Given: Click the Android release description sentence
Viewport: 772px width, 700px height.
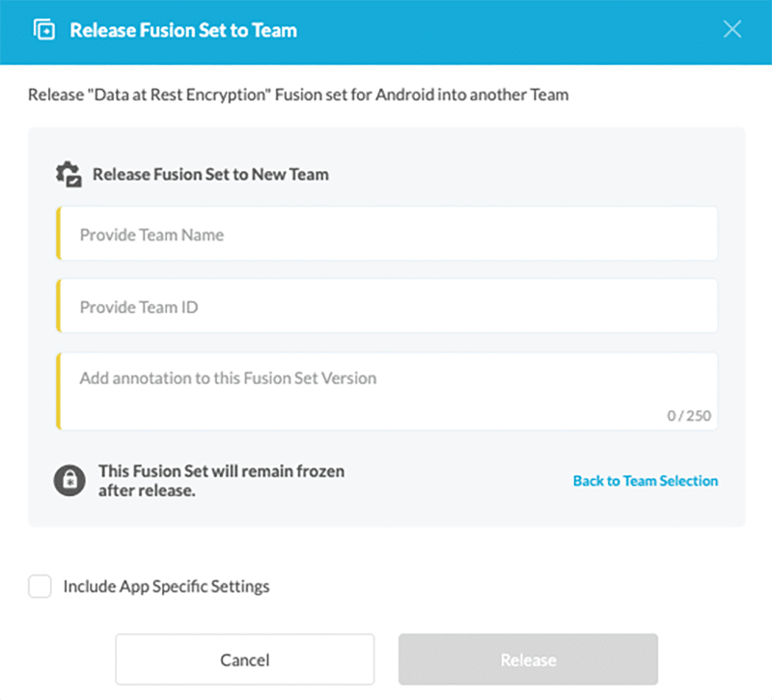Looking at the screenshot, I should (x=297, y=94).
